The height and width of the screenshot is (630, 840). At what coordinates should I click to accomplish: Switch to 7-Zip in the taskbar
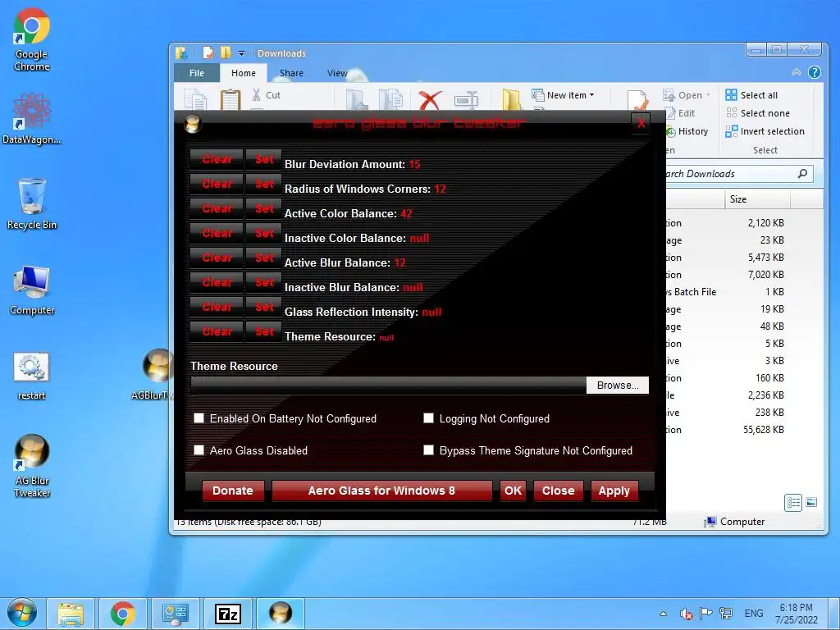[x=228, y=614]
